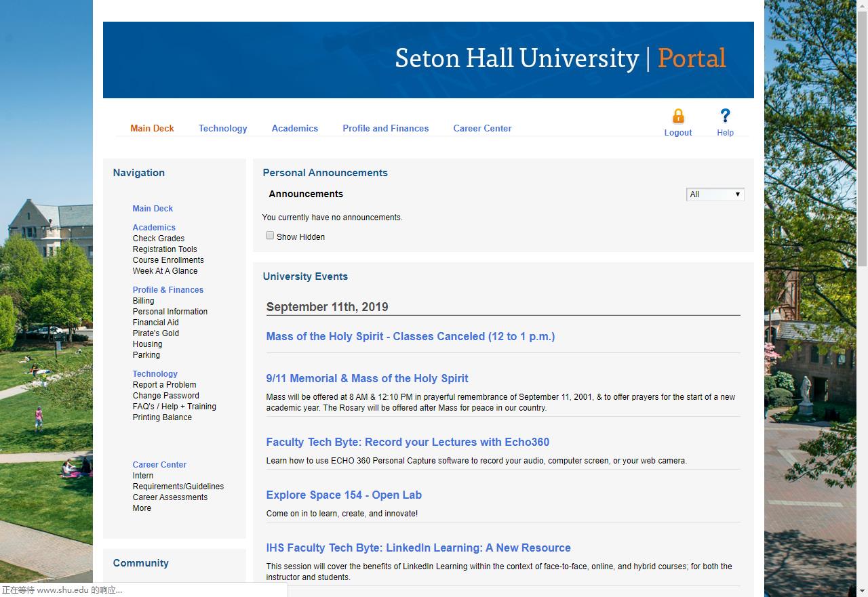View Week At A Glance
868x597 pixels.
click(x=165, y=271)
